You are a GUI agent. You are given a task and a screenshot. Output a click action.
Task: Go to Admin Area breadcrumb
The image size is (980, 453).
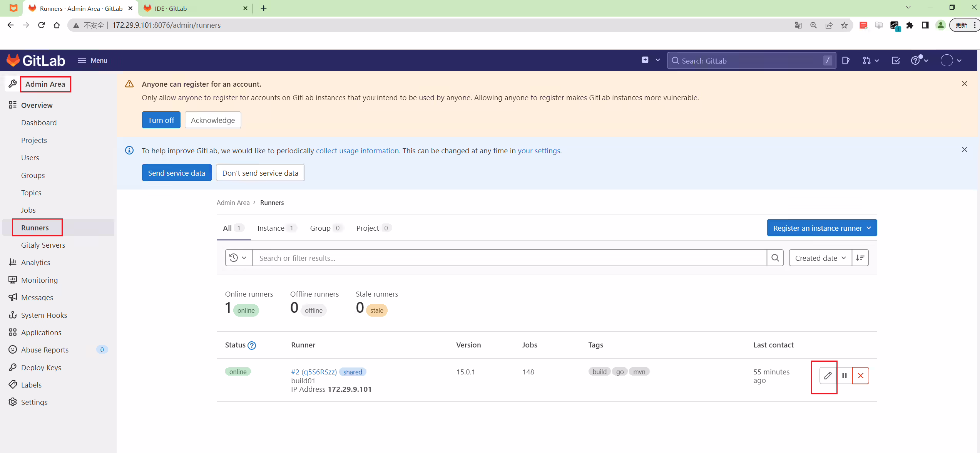[233, 203]
